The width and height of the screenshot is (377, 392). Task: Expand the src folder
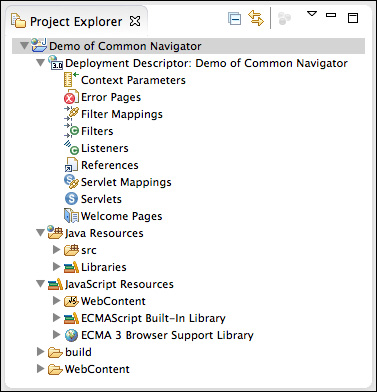[57, 250]
